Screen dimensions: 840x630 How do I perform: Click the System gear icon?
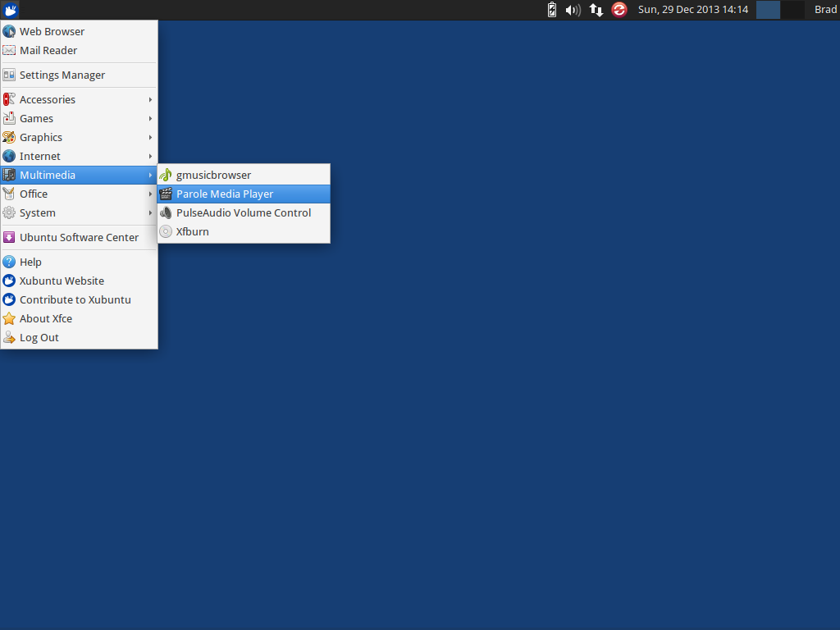(x=9, y=212)
